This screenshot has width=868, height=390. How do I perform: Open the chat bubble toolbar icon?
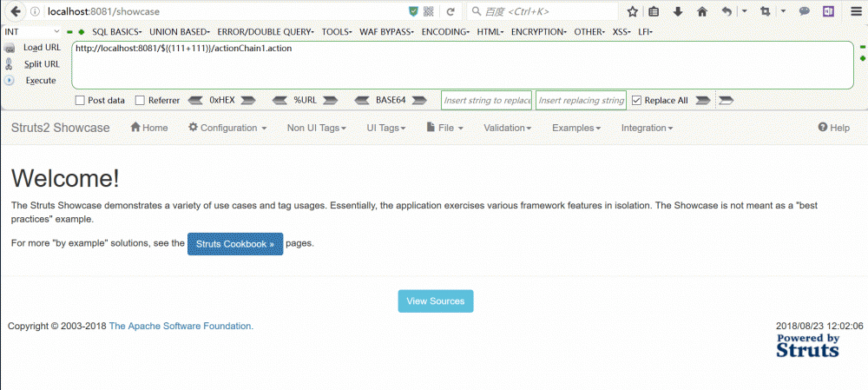coord(805,11)
